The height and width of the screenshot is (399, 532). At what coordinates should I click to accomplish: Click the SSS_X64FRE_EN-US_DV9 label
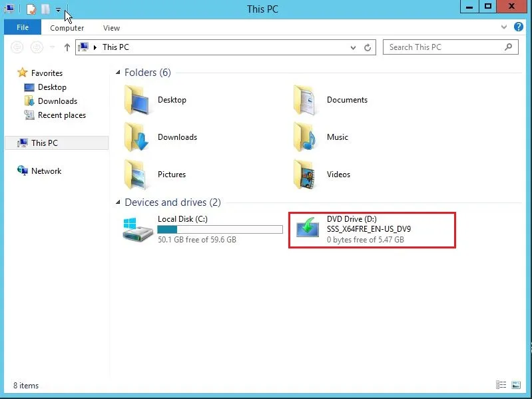(369, 229)
